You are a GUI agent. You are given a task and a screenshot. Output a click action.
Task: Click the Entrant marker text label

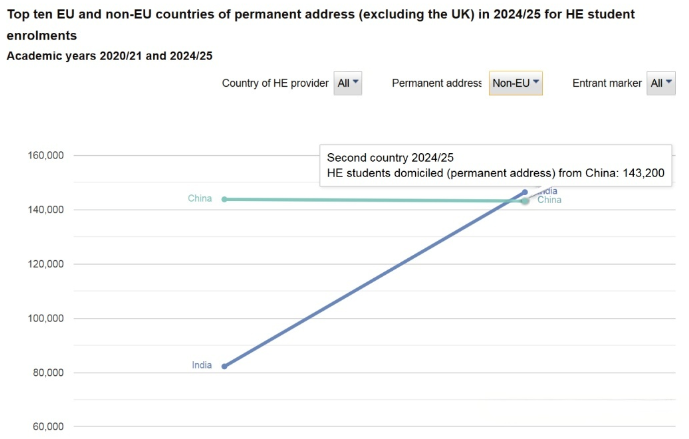coord(607,84)
